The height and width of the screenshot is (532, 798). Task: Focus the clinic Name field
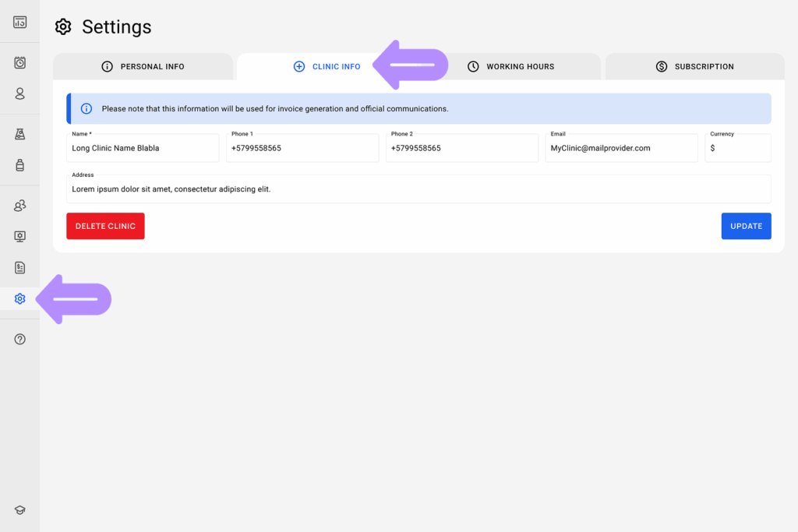click(143, 148)
